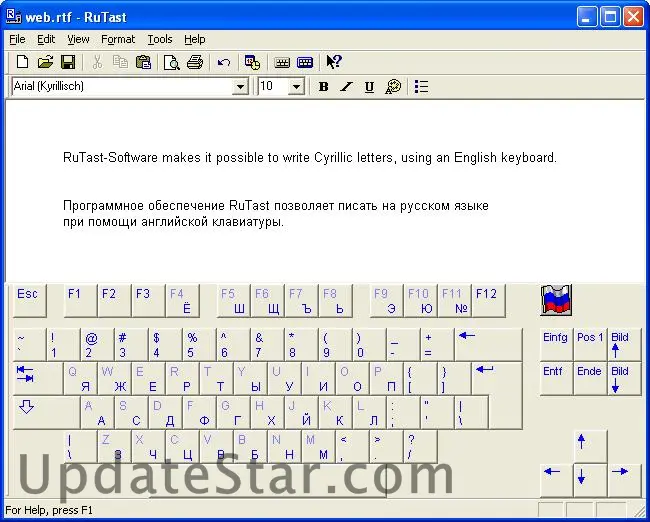650x522 pixels.
Task: Open the Tools menu
Action: coord(159,39)
